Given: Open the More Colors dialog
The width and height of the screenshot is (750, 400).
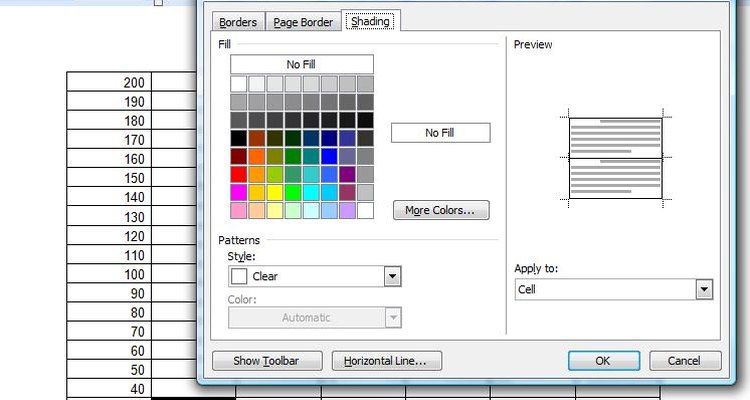Looking at the screenshot, I should 440,211.
